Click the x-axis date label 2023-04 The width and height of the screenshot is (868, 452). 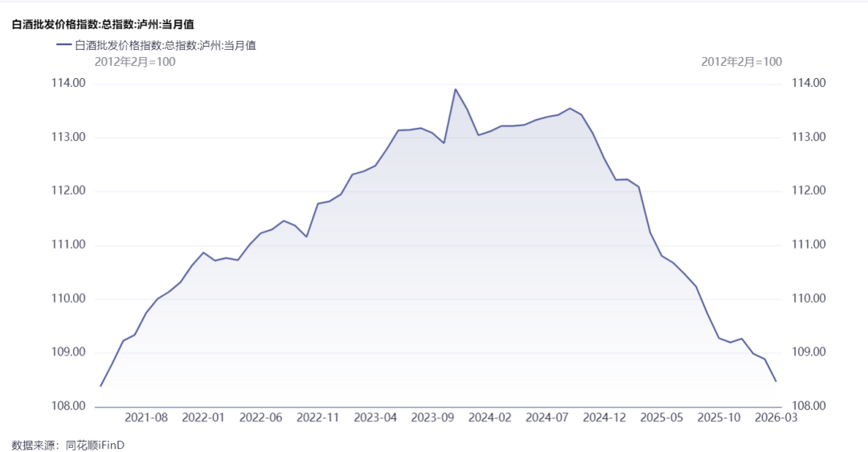click(375, 417)
